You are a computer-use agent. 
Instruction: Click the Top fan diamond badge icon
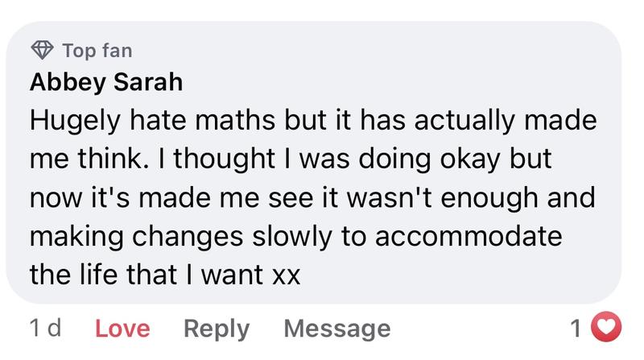pyautogui.click(x=42, y=51)
